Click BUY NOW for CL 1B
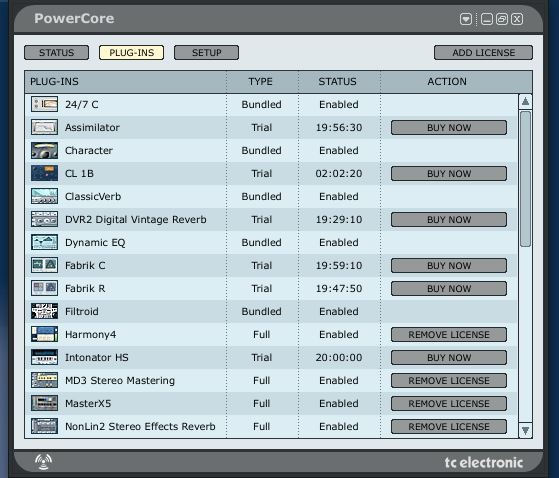Image resolution: width=559 pixels, height=478 pixels. [449, 174]
